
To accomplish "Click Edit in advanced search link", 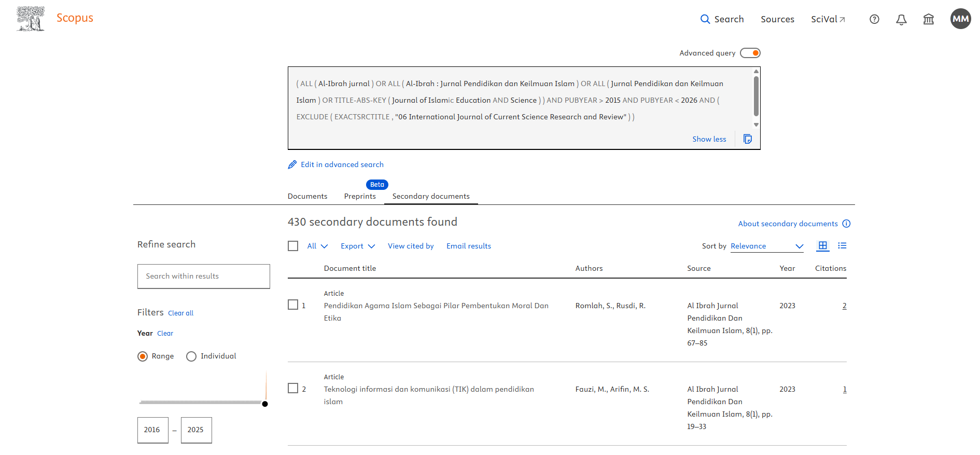I will tap(342, 164).
